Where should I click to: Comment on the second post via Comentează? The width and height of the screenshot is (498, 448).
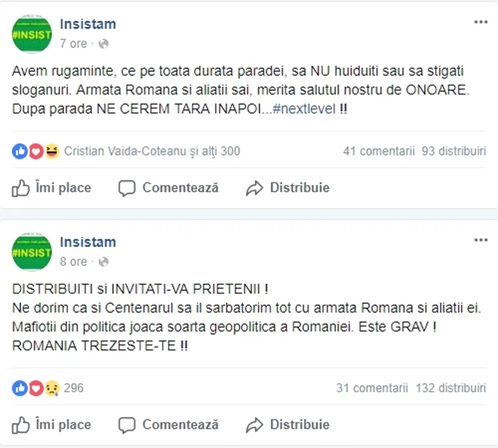[169, 424]
